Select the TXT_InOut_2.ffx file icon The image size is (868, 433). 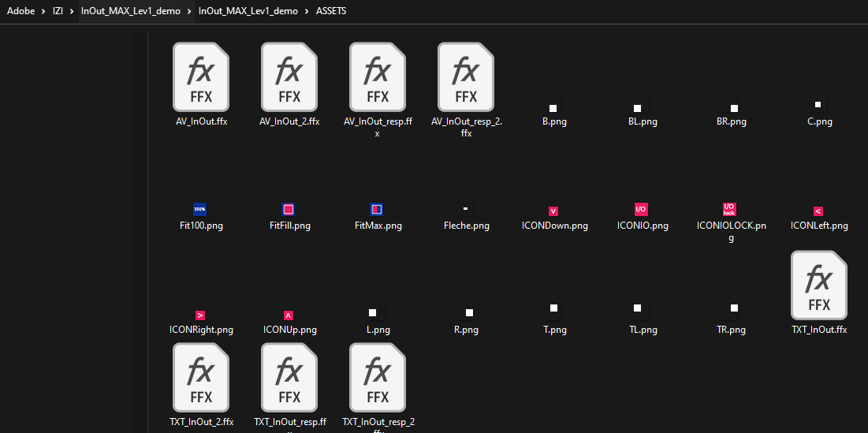click(x=200, y=378)
